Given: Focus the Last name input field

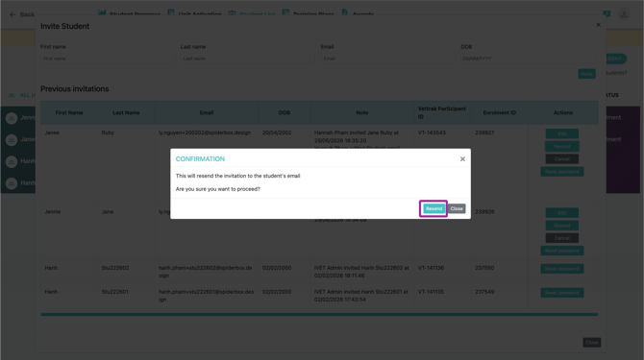Looking at the screenshot, I should [247, 59].
